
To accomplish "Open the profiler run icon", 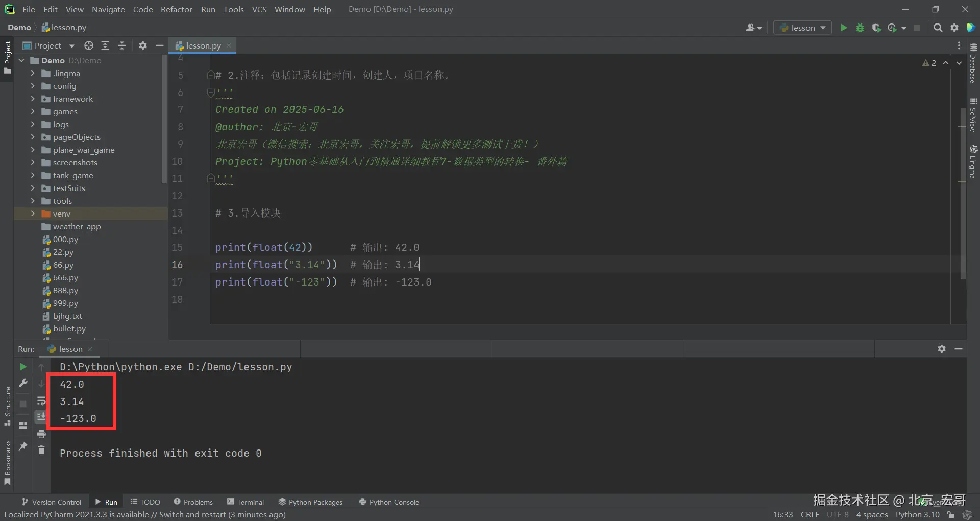I will pyautogui.click(x=892, y=28).
